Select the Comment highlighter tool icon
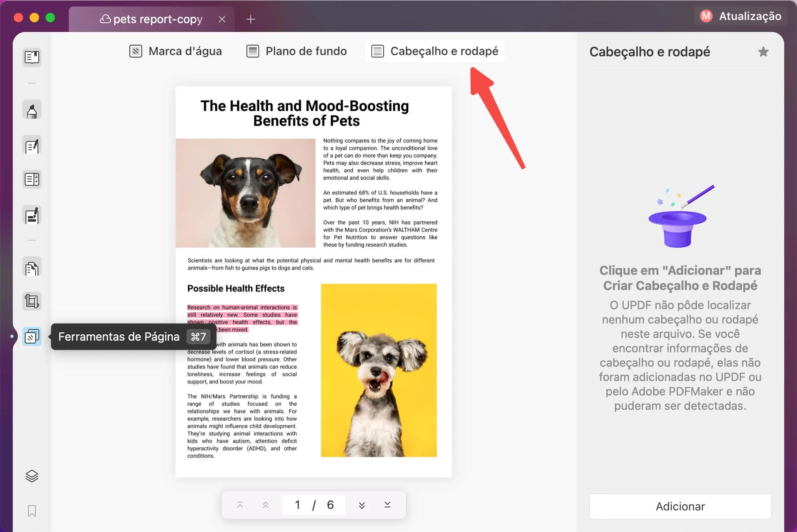The height and width of the screenshot is (532, 797). [x=32, y=110]
